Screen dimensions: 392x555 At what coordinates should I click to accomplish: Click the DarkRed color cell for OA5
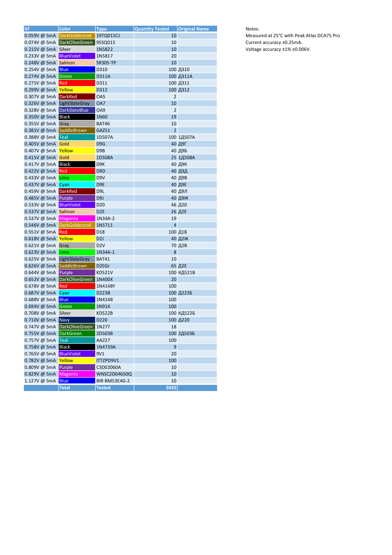point(77,96)
